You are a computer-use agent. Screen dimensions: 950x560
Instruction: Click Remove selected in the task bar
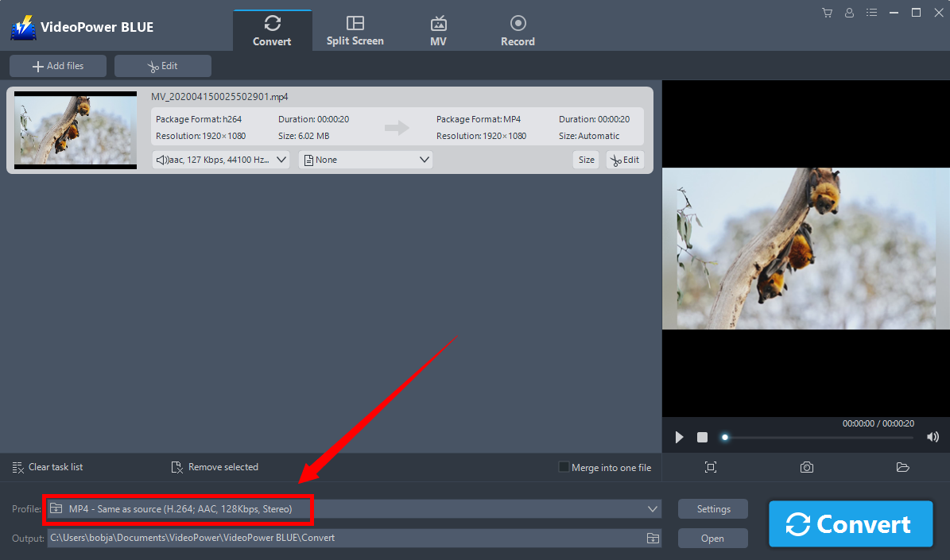click(x=215, y=467)
